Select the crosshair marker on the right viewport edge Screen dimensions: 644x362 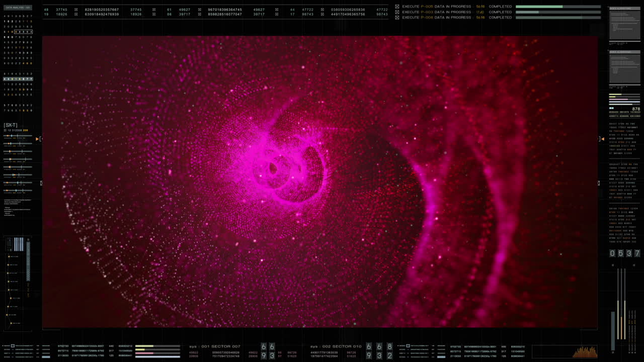coord(598,183)
